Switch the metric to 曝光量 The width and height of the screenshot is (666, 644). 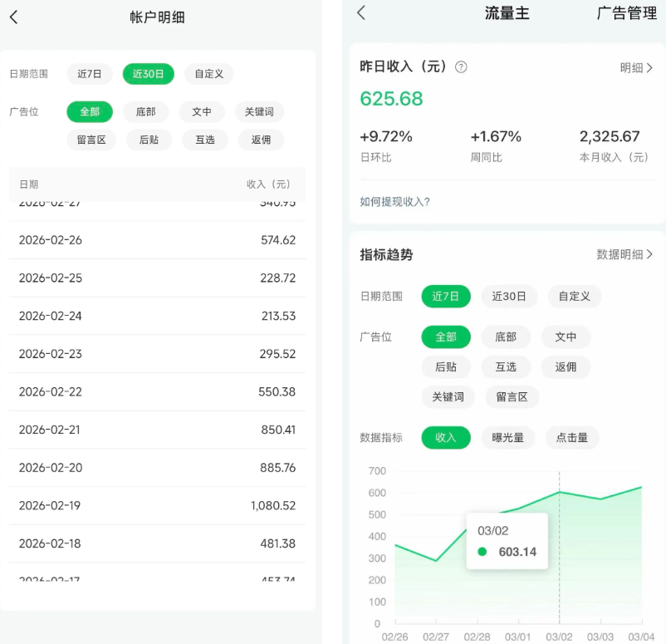(508, 437)
